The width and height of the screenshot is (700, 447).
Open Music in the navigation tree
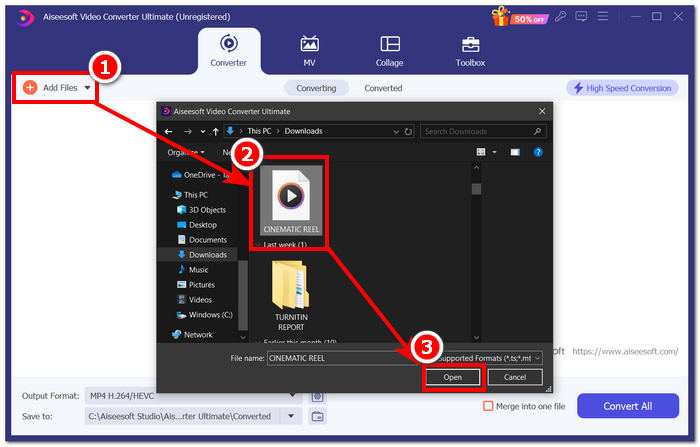click(x=193, y=270)
